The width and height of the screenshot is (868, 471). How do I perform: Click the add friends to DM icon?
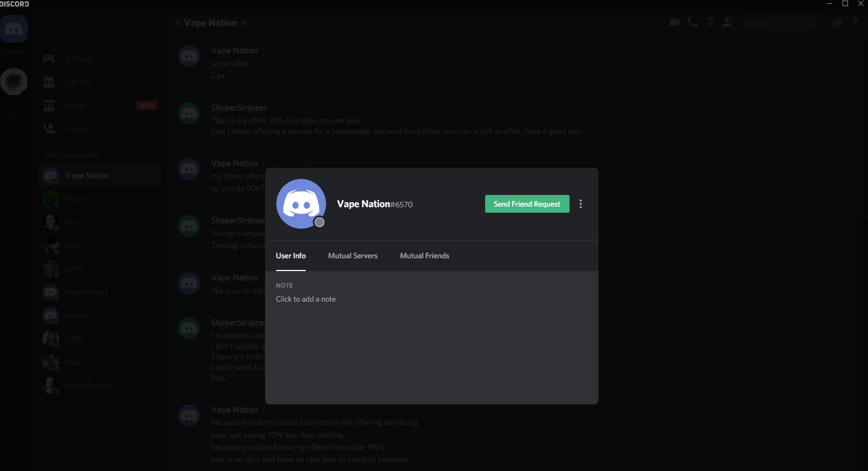pyautogui.click(x=728, y=22)
